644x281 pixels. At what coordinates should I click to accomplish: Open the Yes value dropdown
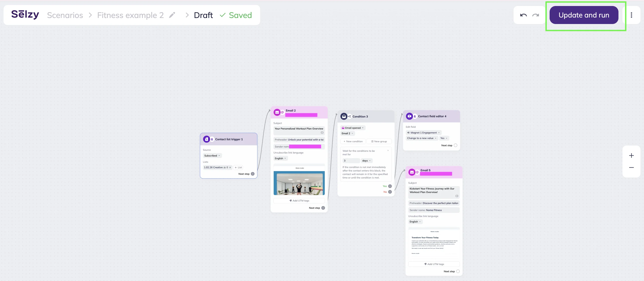point(444,138)
